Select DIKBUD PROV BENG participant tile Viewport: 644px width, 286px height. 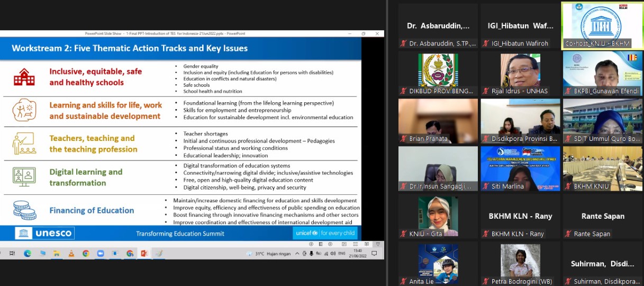[438, 74]
